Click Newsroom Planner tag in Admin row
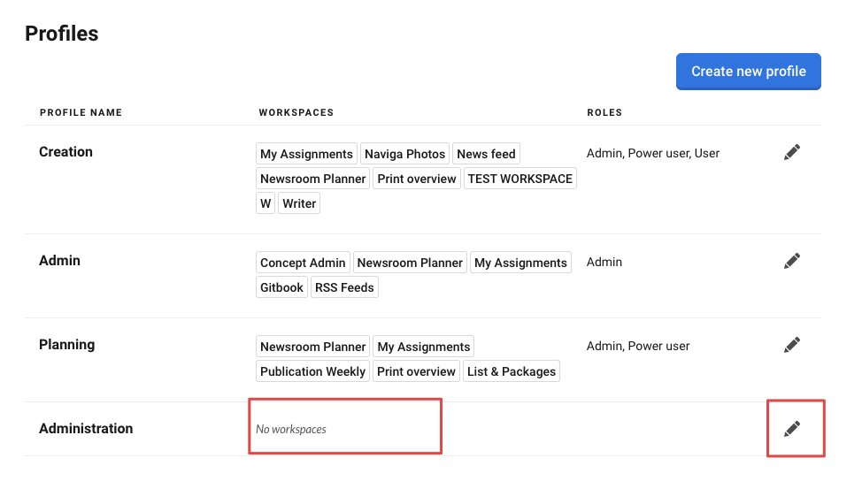 point(410,263)
